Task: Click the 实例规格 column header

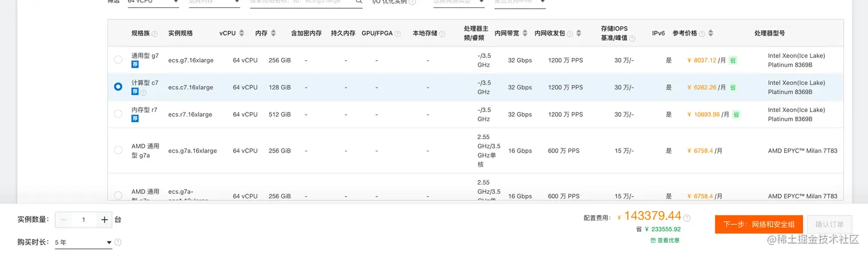Action: [x=180, y=33]
